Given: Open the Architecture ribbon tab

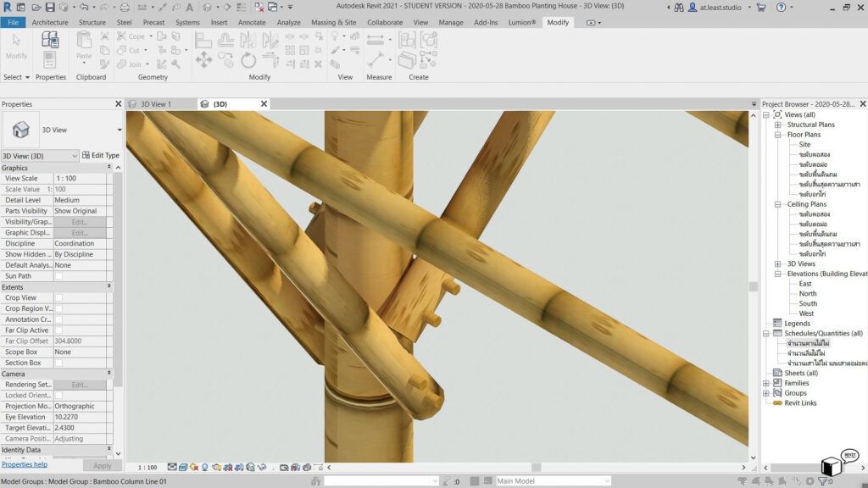Looking at the screenshot, I should pos(50,22).
